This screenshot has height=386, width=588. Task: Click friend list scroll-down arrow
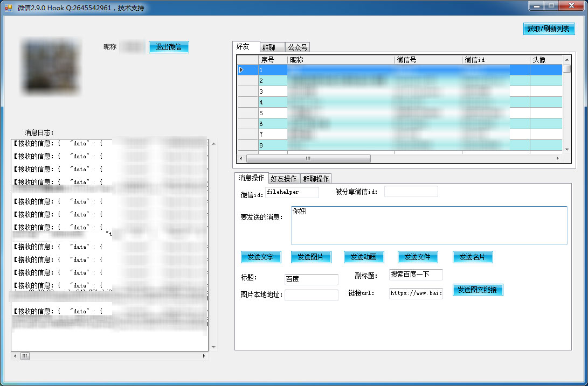(566, 149)
